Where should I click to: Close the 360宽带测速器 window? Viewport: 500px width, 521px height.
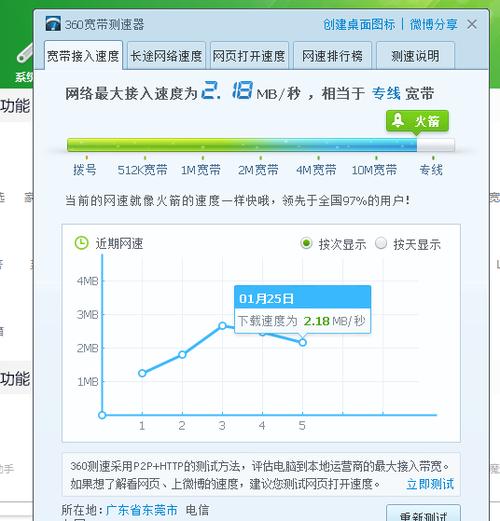[x=472, y=24]
